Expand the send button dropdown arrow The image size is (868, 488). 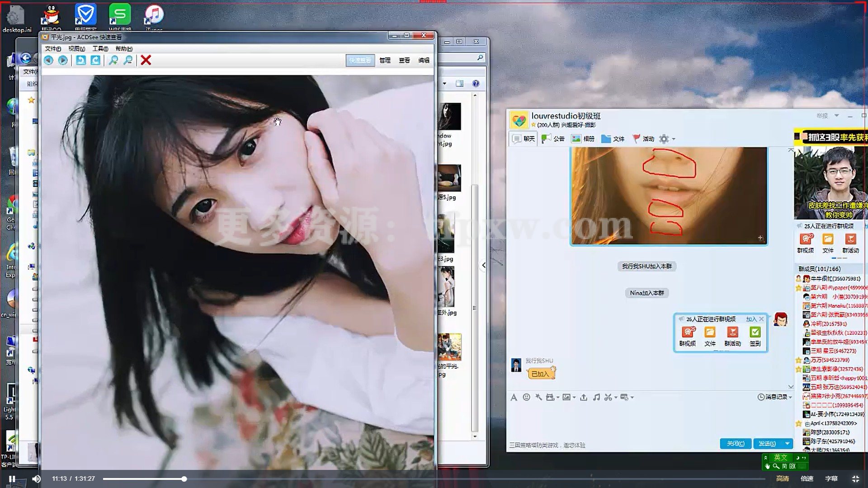click(787, 444)
